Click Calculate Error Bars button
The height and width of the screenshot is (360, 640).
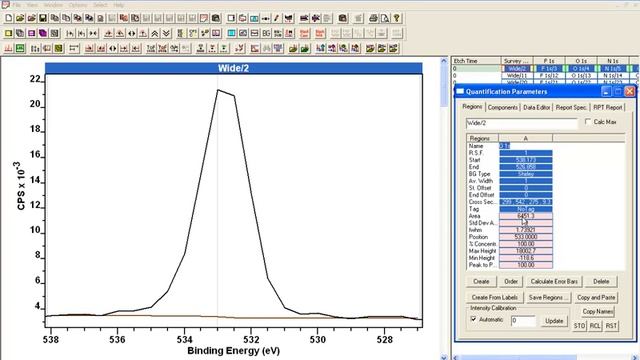point(554,281)
